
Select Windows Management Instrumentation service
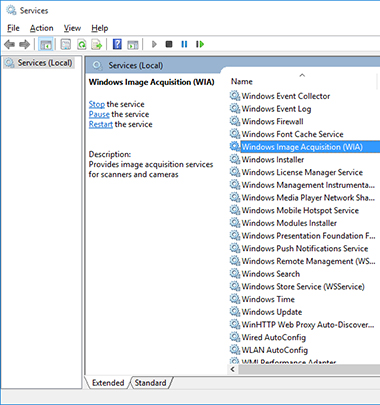[308, 185]
